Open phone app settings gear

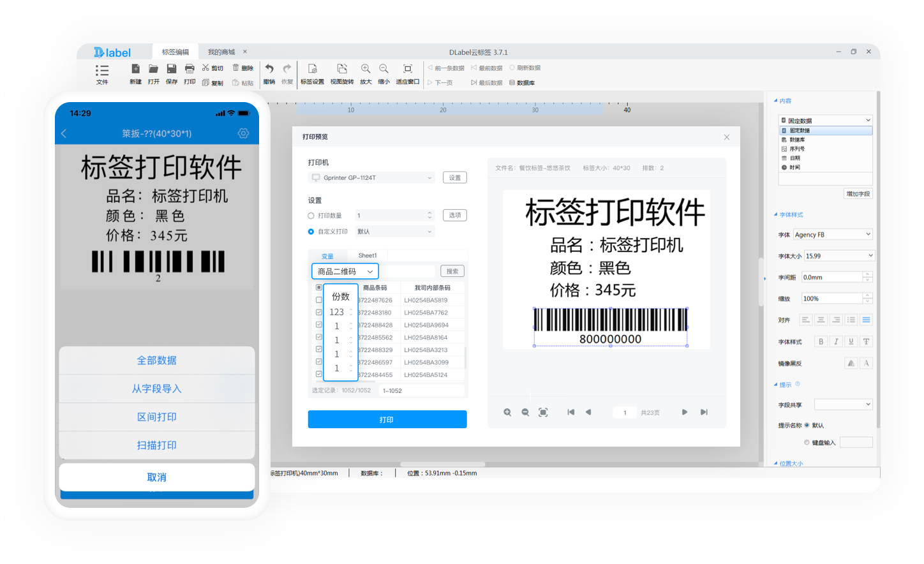[x=243, y=133]
